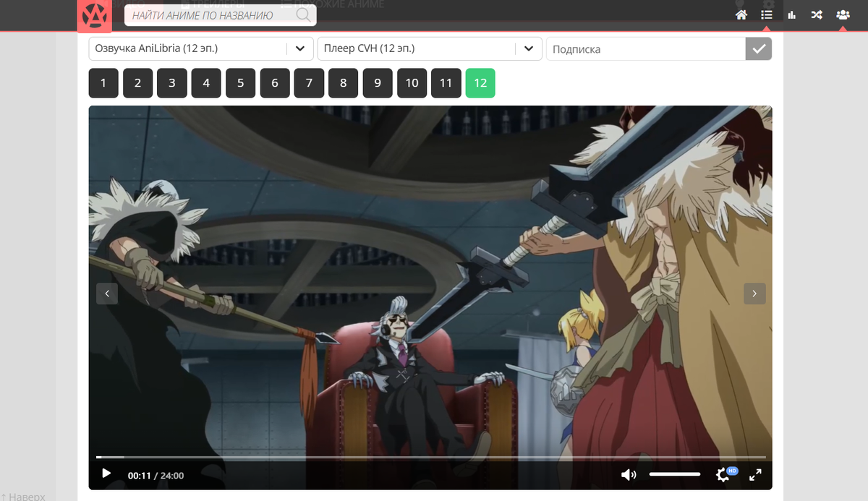Play the video
Screen dimensions: 868x501
pyautogui.click(x=106, y=474)
